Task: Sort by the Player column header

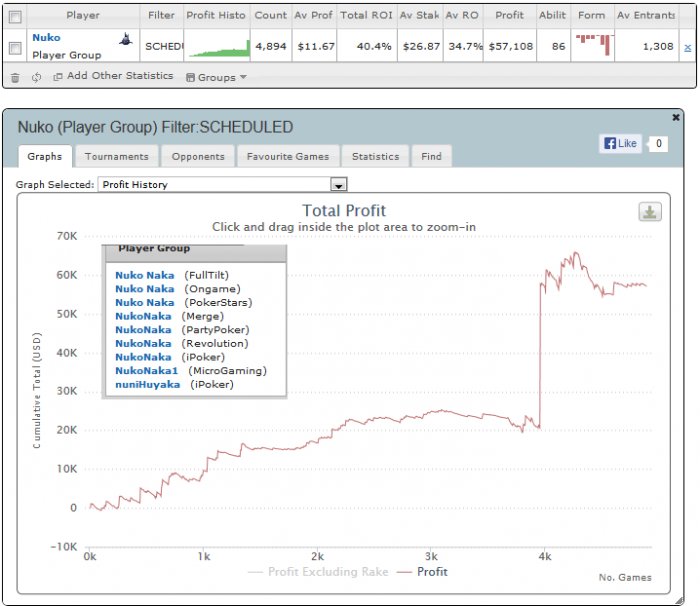Action: 83,15
